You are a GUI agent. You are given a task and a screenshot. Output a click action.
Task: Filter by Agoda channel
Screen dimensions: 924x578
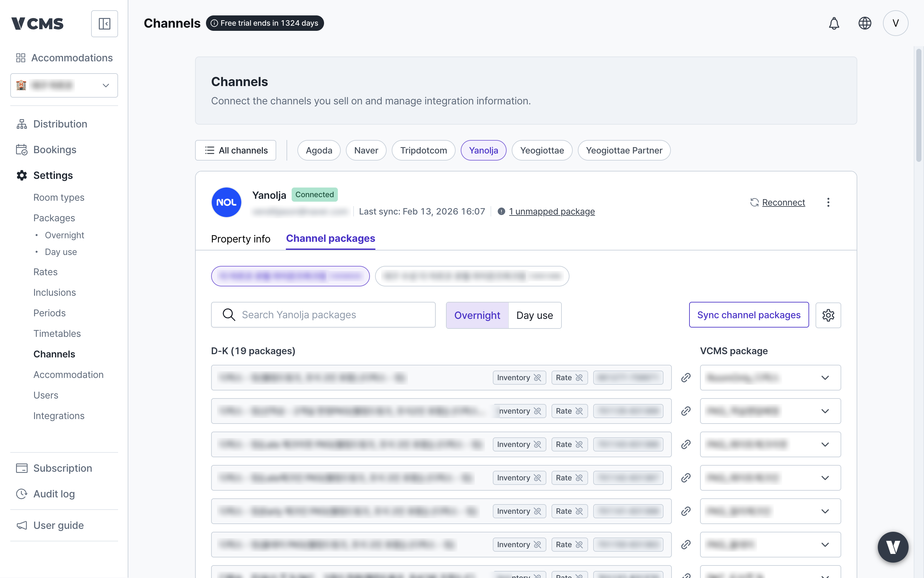pos(319,150)
